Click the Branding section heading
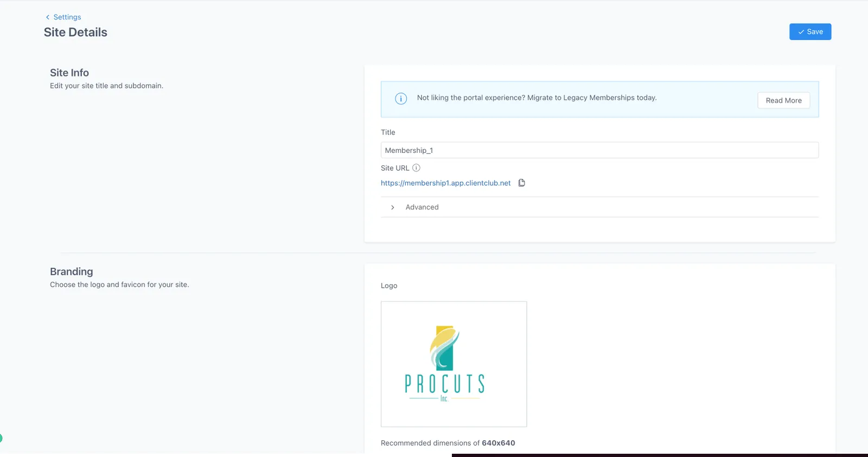The width and height of the screenshot is (868, 457). coord(72,272)
